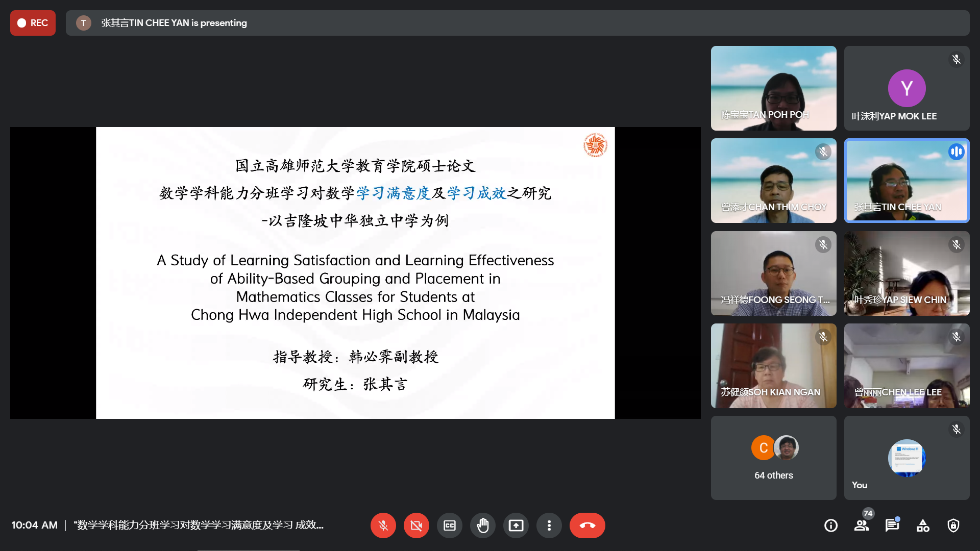Screen dimensions: 980x551
Task: Select the CHAN THIM CHOY video tile
Action: [x=773, y=181]
